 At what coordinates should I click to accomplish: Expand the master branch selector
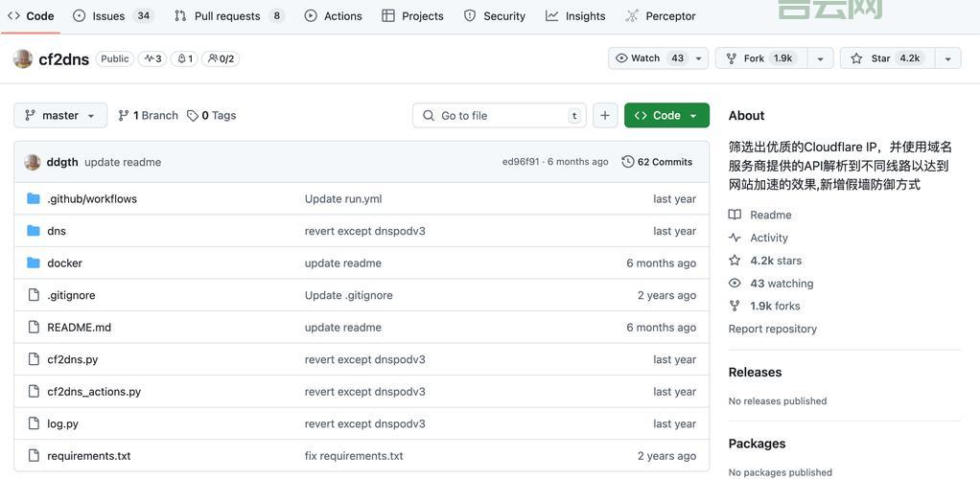60,115
